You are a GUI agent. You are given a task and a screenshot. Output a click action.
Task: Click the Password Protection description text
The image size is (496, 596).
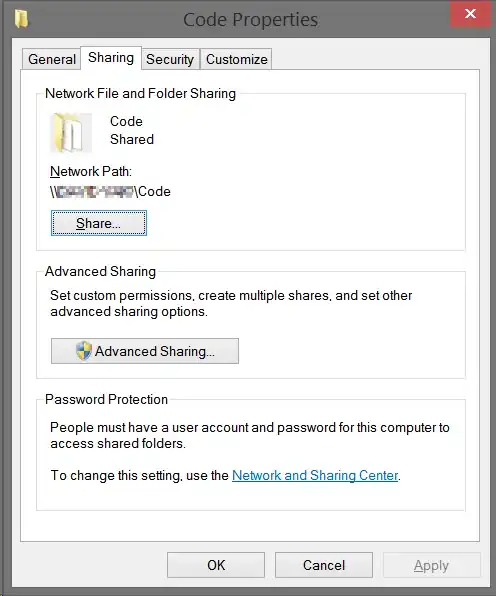click(x=250, y=435)
